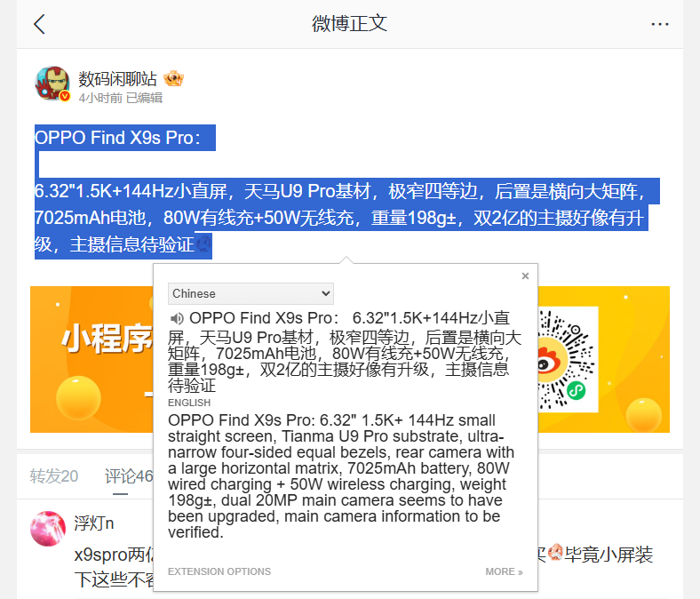Play pronunciation with the speaker icon

point(177,318)
